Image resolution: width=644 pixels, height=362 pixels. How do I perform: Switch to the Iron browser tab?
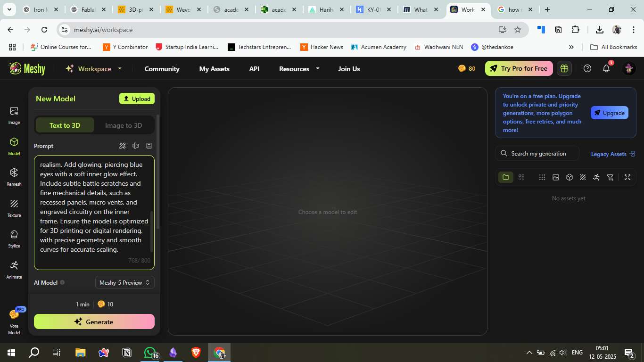[x=41, y=9]
